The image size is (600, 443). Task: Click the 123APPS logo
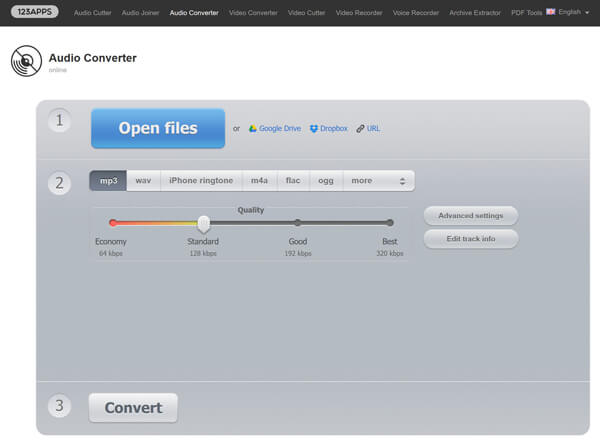(x=34, y=12)
